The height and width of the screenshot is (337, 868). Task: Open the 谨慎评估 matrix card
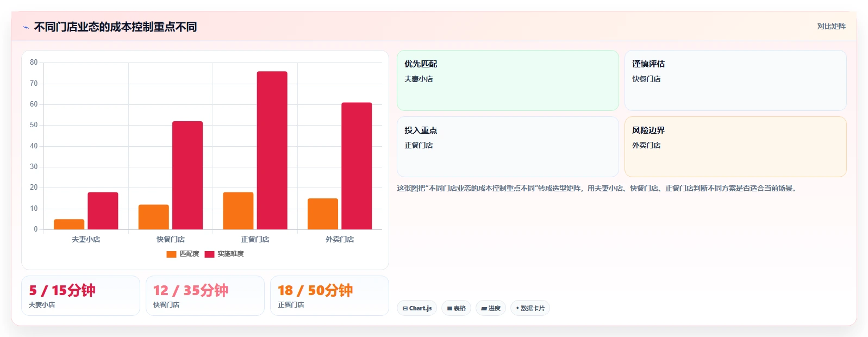point(735,80)
